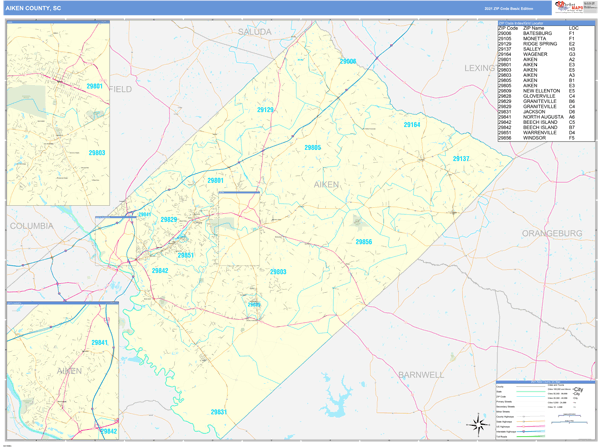600x447 pixels.
Task: Click the ZIP Code column header in index
Action: point(509,28)
